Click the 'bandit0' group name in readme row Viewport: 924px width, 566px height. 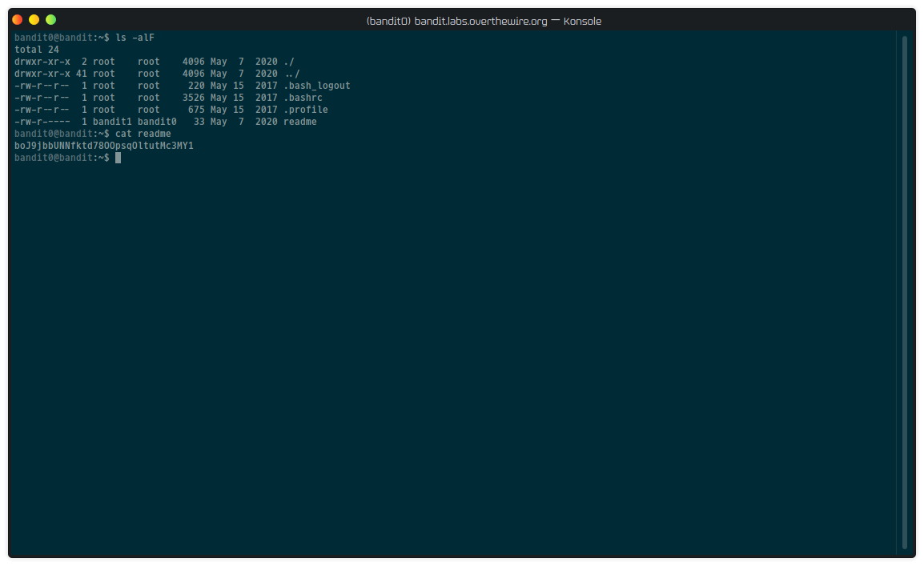(157, 122)
